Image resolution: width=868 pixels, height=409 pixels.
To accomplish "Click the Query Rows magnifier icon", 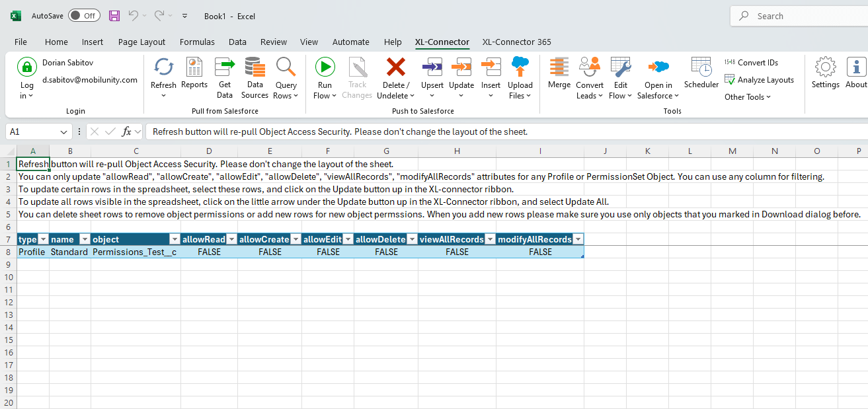I will point(286,67).
